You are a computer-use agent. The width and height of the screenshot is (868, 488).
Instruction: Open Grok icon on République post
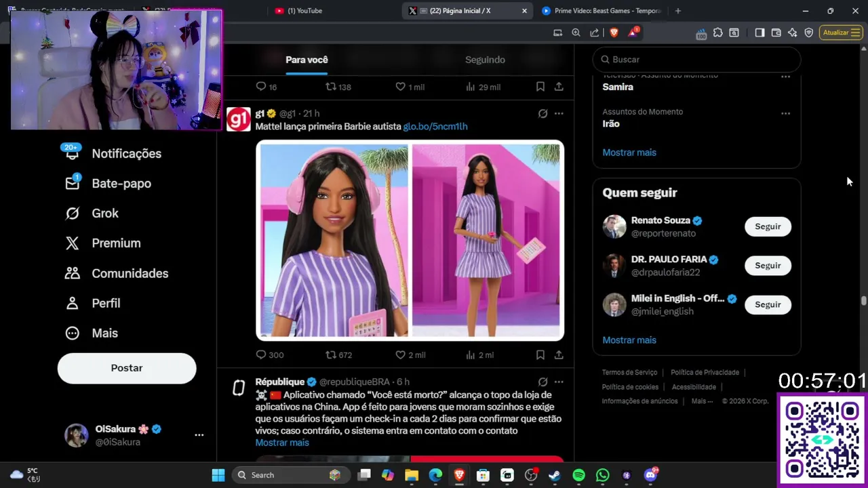(542, 382)
